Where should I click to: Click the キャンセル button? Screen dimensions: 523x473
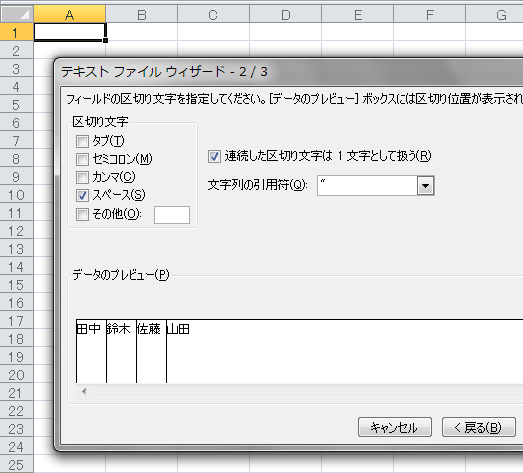click(395, 427)
